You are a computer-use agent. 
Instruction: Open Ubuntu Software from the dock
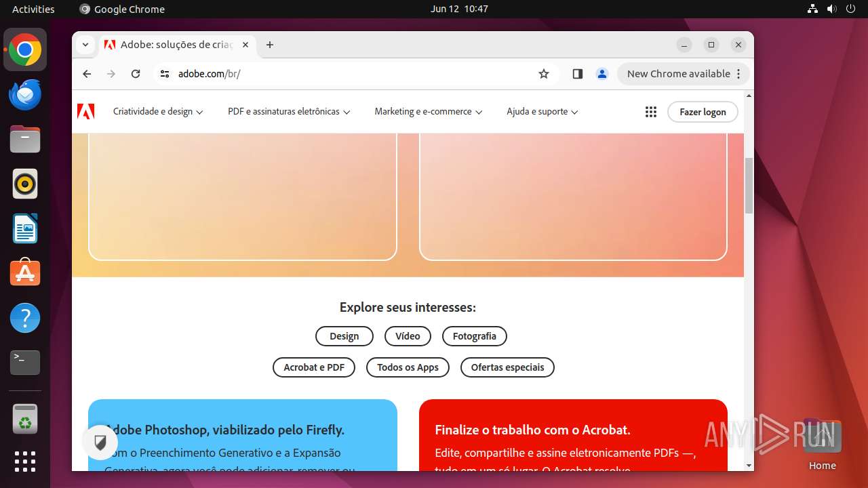click(25, 273)
